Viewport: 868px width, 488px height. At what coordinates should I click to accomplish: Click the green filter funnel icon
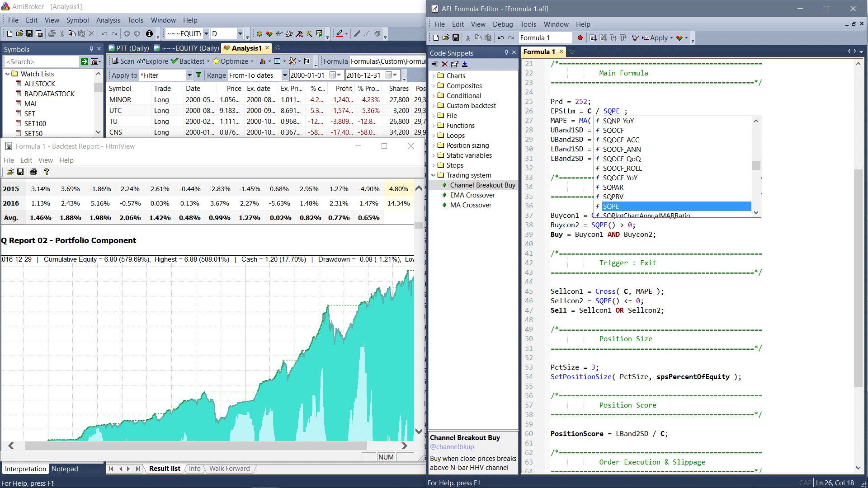[198, 75]
